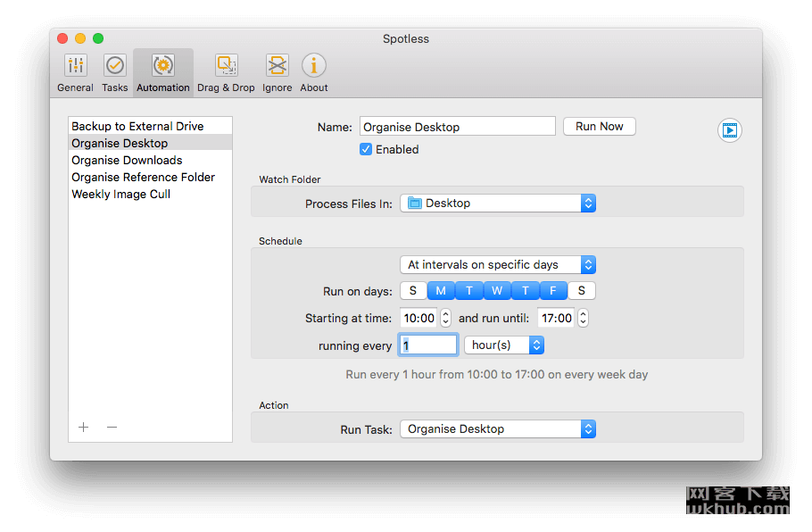Click the Name text field
This screenshot has height=532, width=812.
coord(457,127)
